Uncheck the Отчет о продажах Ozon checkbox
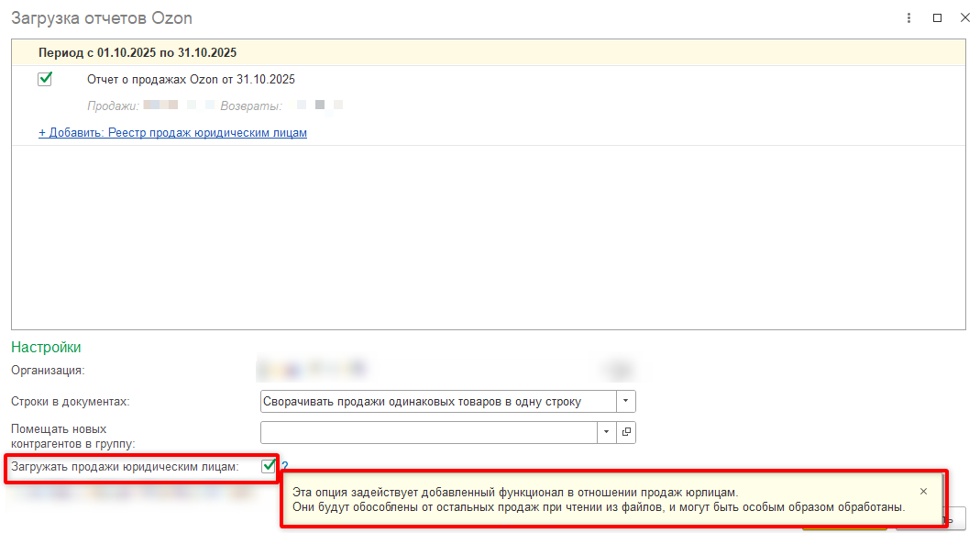This screenshot has width=980, height=533. tap(45, 79)
